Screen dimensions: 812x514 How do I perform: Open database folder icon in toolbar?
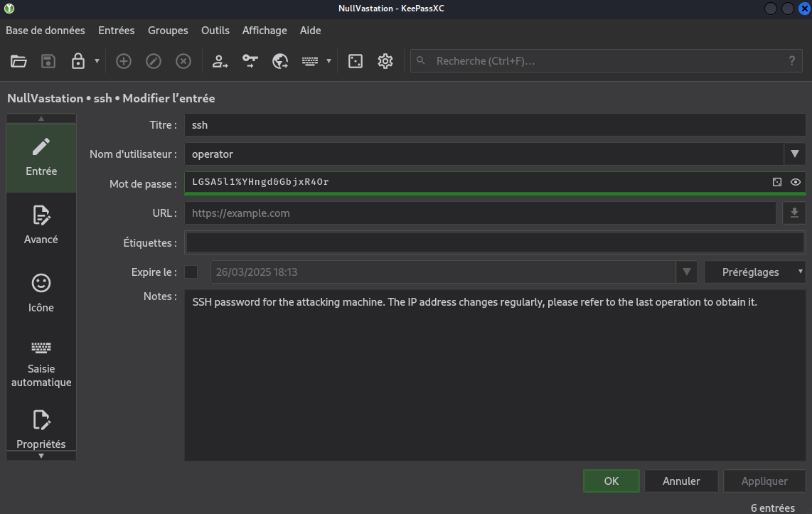click(x=18, y=61)
